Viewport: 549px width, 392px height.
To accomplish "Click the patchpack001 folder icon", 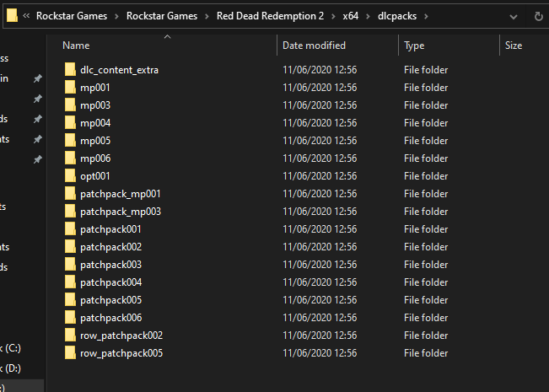I will pyautogui.click(x=70, y=229).
